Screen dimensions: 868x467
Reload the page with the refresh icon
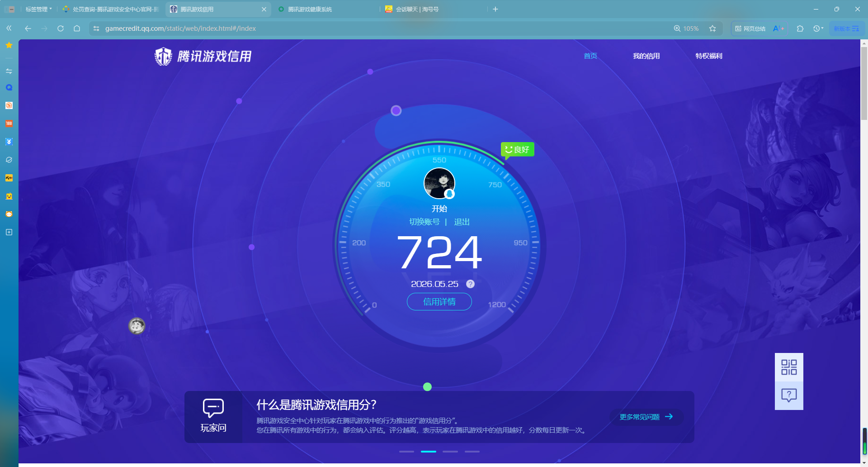[61, 29]
